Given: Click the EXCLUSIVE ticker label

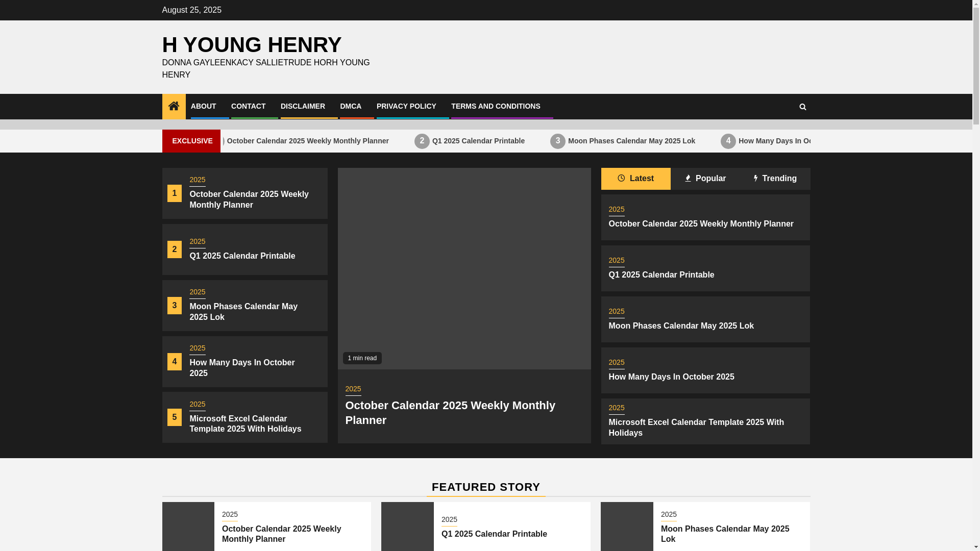Looking at the screenshot, I should coord(192,141).
